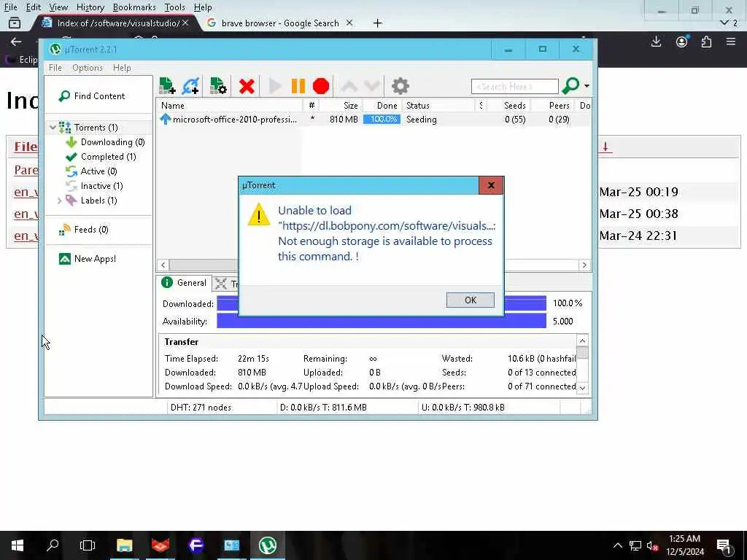Screen dimensions: 747x560
Task: Open the browser Tools menu
Action: point(174,7)
